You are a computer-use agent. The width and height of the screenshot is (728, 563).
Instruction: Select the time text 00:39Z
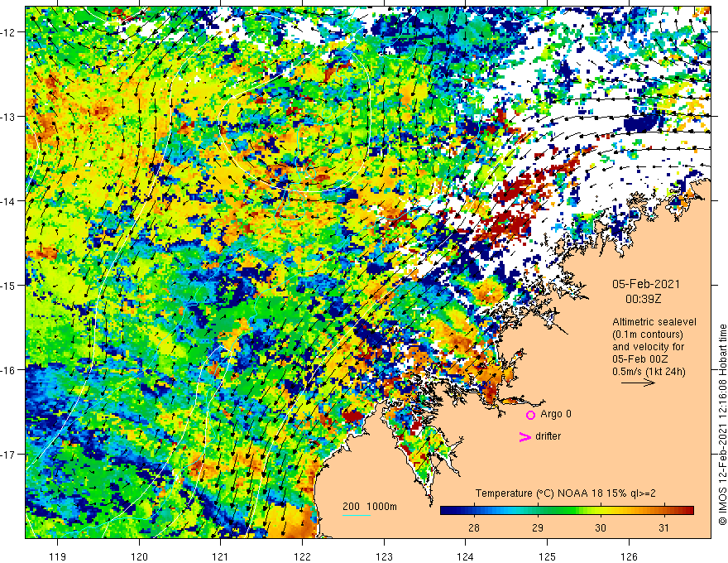(x=643, y=299)
